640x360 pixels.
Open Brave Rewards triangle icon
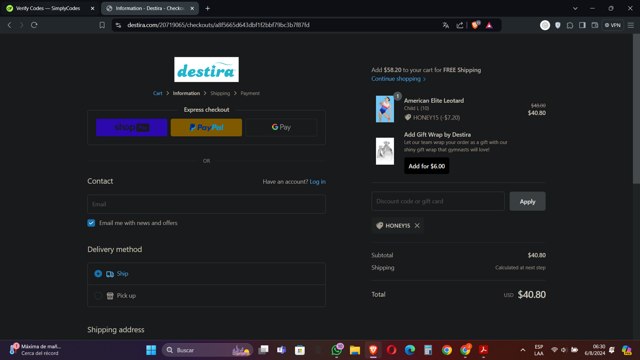(x=489, y=25)
